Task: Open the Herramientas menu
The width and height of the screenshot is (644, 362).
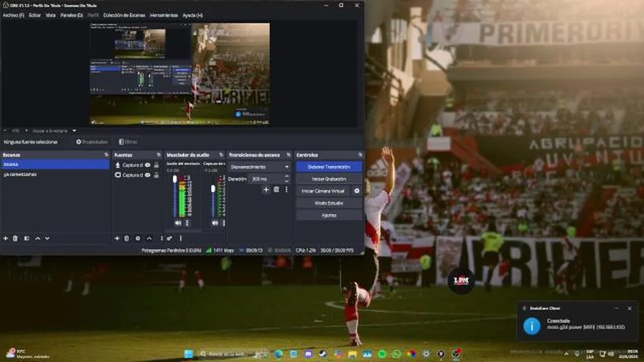Action: pos(164,15)
